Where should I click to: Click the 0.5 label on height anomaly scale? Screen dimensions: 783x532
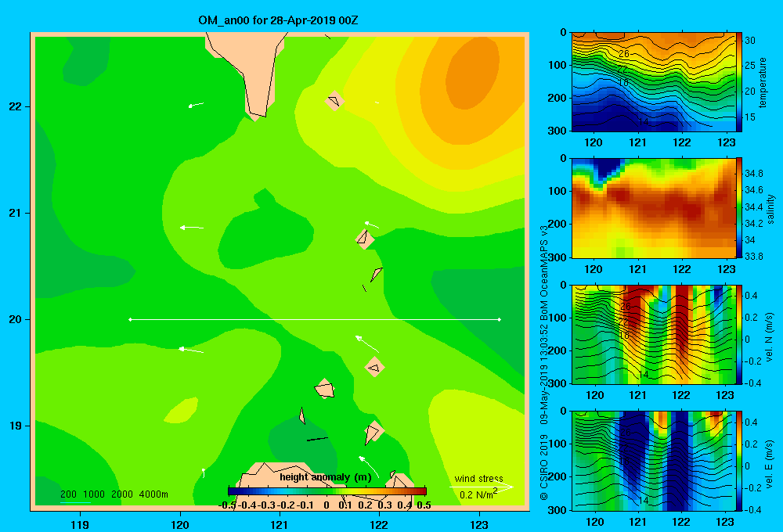coord(424,505)
